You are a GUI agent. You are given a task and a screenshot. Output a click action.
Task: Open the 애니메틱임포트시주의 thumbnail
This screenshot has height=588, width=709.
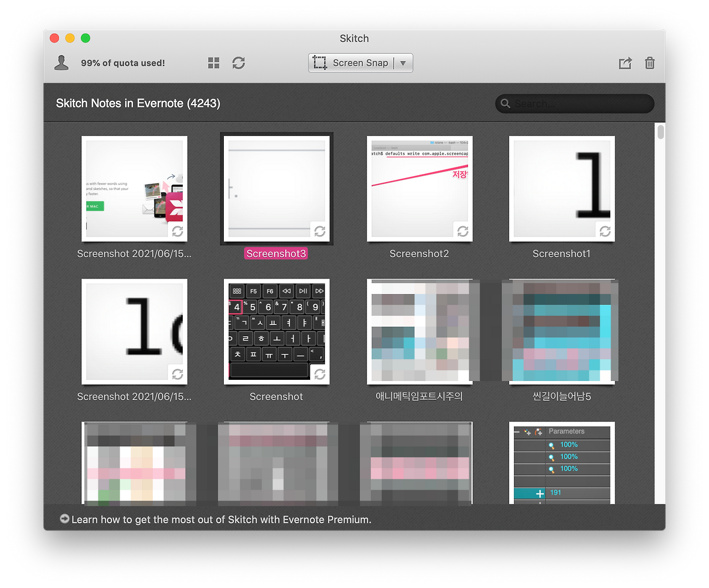(419, 332)
